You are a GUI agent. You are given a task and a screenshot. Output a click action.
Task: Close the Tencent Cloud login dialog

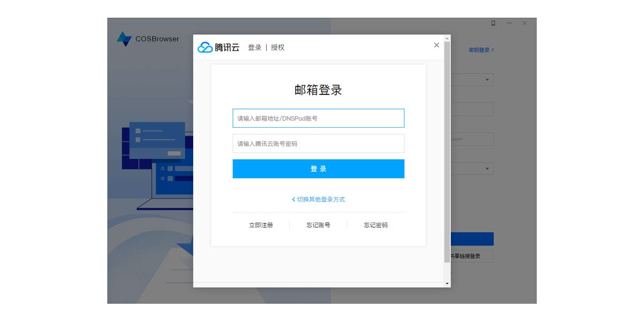coord(436,45)
